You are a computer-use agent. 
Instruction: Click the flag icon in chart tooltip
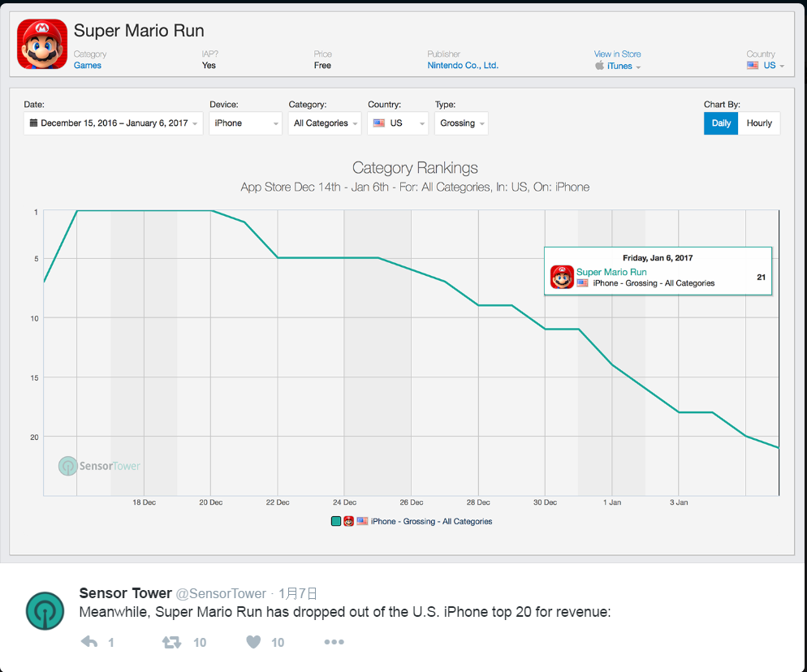pos(582,283)
